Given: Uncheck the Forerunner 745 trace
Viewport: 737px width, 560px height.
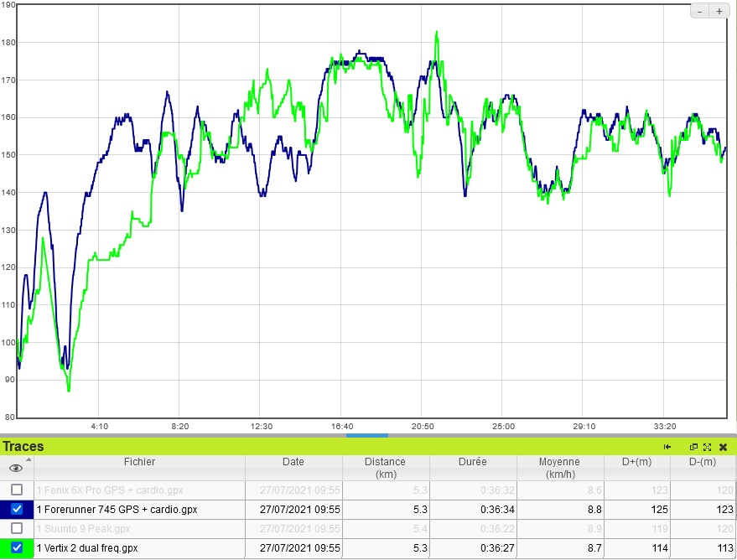Looking at the screenshot, I should [17, 509].
